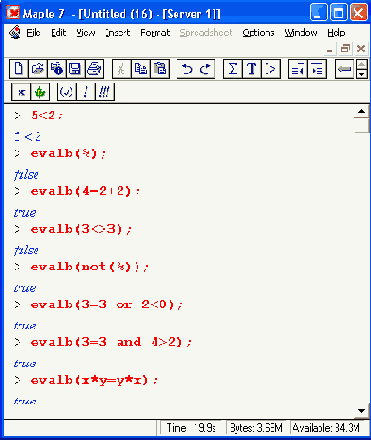Insert Maple input with the Sigma icon
Screen dimensions: 371x440
[233, 69]
